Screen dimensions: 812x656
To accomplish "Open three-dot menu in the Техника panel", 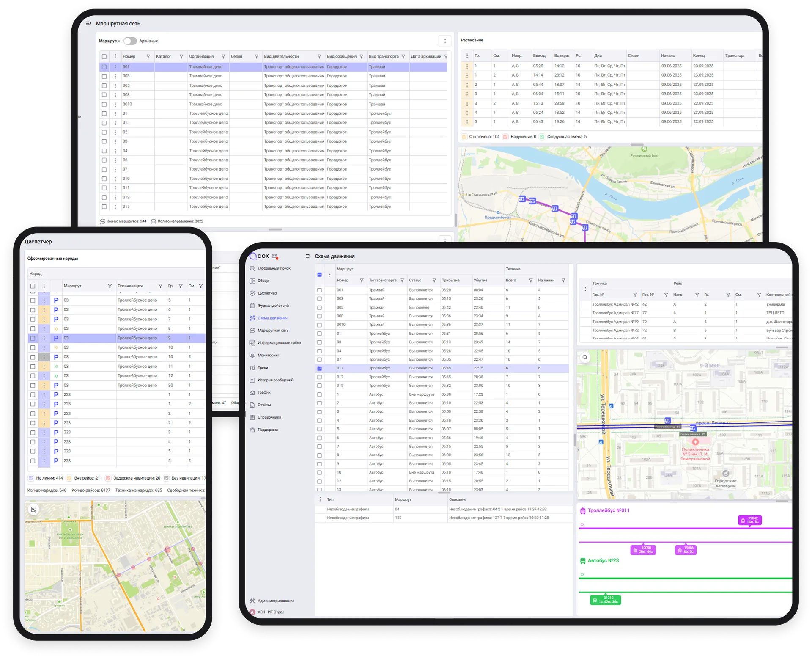I will [x=585, y=289].
